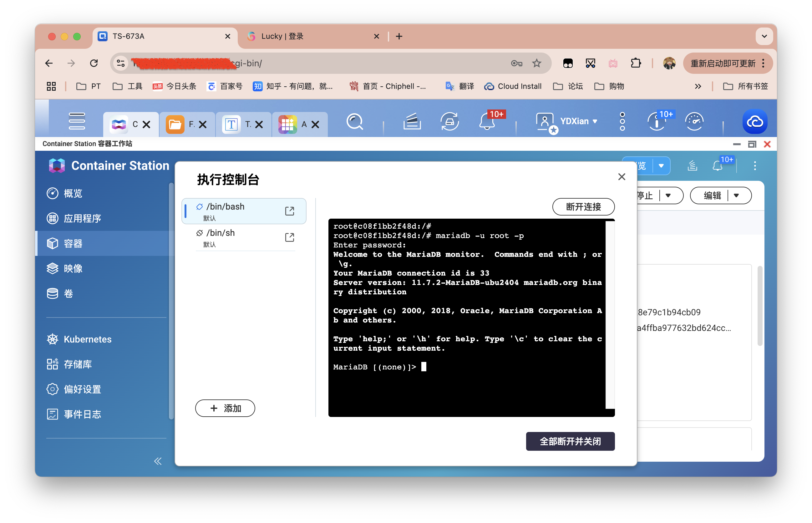Switch to the App Center taskbar tab
812x523 pixels.
[300, 124]
